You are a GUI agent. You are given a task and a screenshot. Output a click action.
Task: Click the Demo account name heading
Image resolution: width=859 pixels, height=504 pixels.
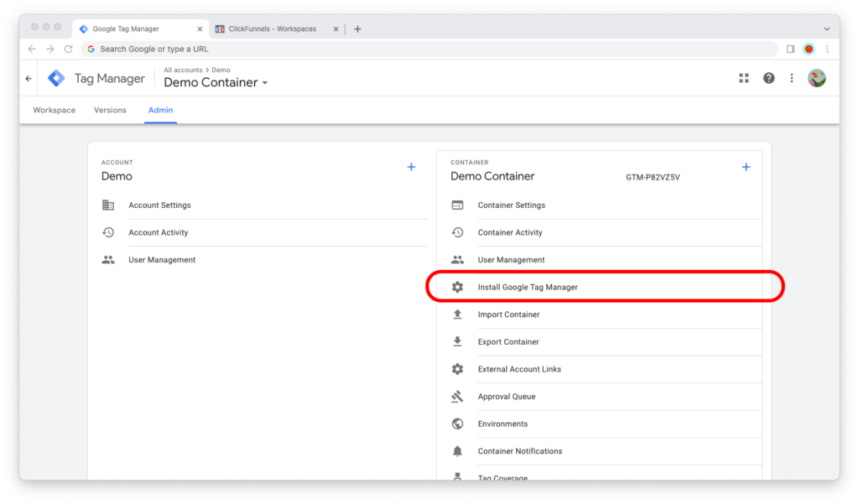pyautogui.click(x=117, y=176)
